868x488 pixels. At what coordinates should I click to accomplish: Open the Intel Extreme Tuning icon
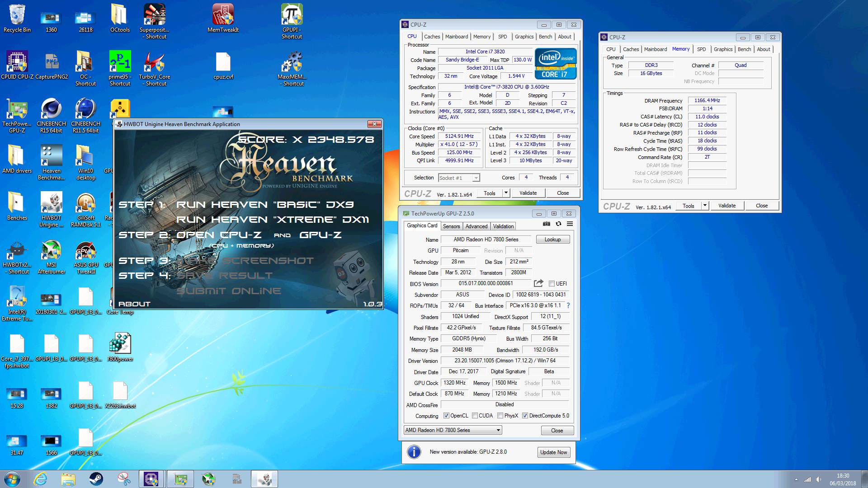point(17,303)
